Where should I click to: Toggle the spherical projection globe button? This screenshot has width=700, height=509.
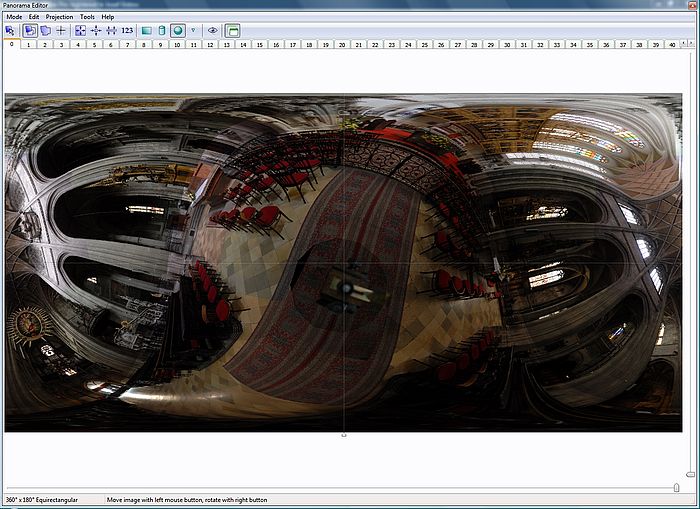tap(177, 31)
